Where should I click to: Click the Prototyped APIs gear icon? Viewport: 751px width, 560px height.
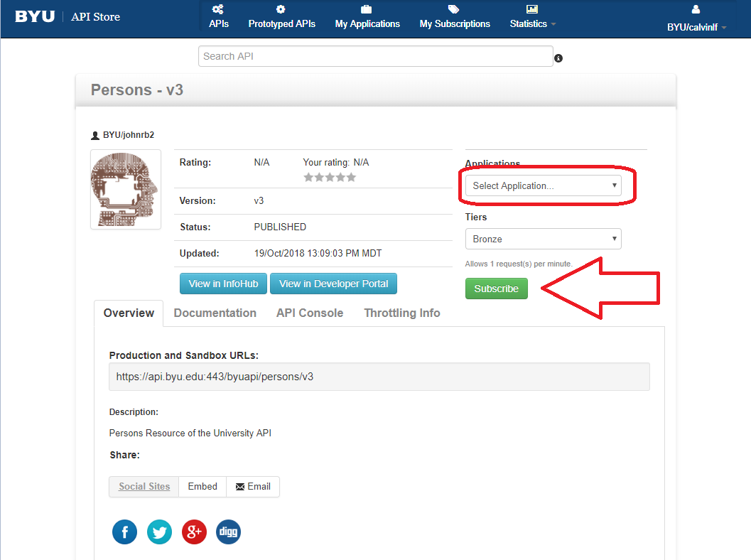click(281, 9)
